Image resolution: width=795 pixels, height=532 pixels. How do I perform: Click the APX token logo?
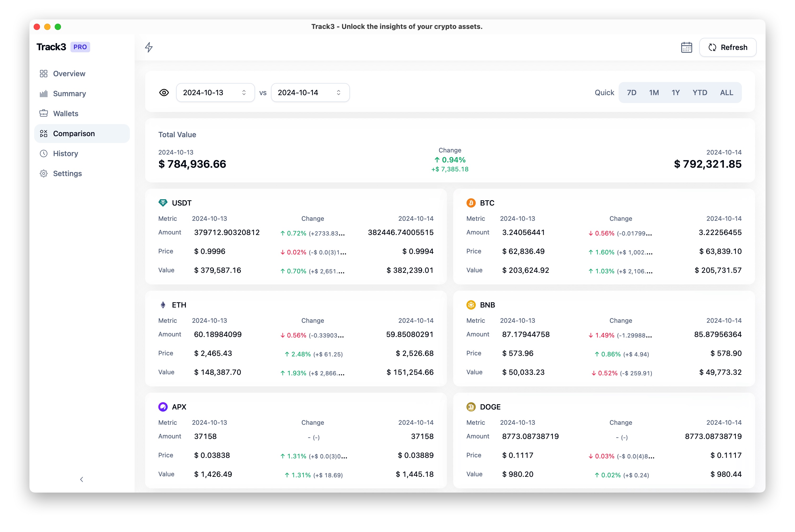point(163,406)
